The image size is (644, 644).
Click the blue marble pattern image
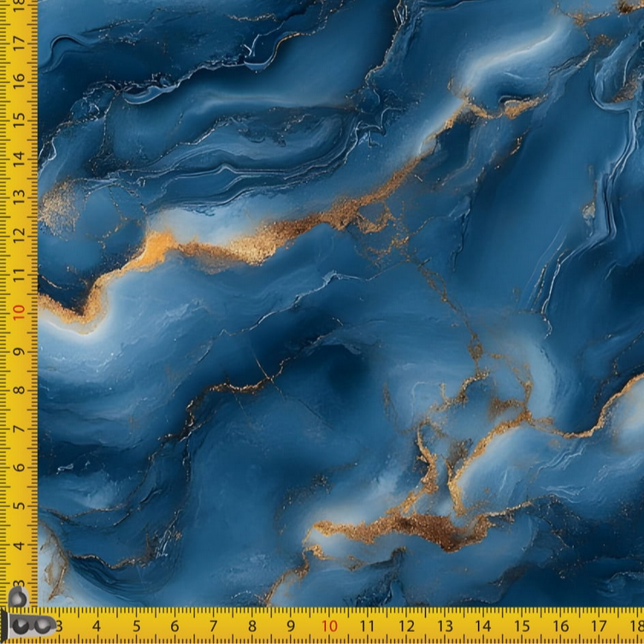click(342, 299)
